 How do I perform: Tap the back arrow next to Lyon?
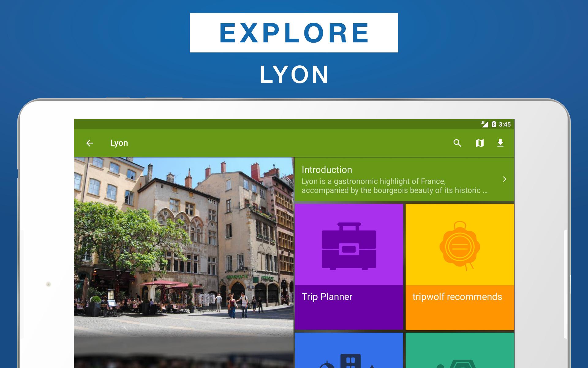(x=89, y=143)
